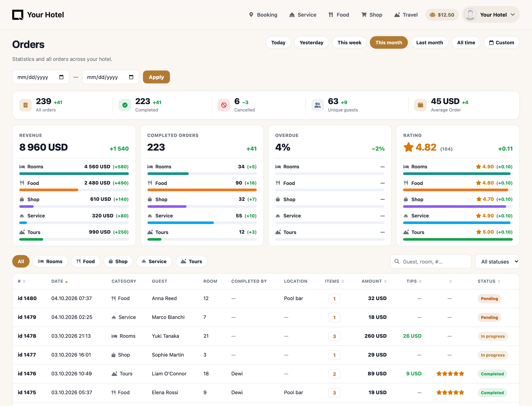Click the orange star icon beside rating 4.82
532x406 pixels.
(409, 147)
